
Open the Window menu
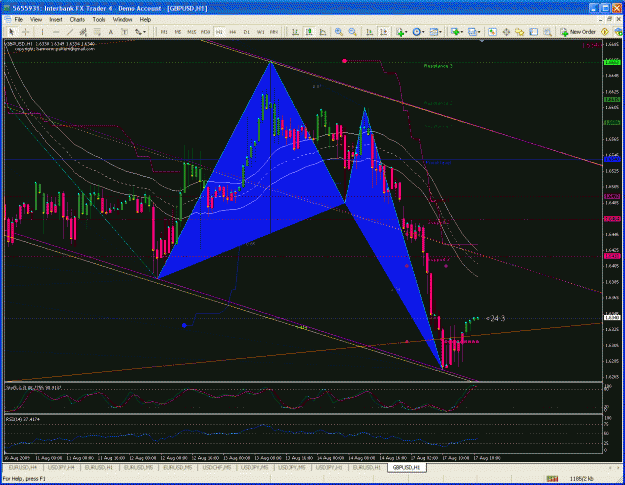[x=122, y=20]
